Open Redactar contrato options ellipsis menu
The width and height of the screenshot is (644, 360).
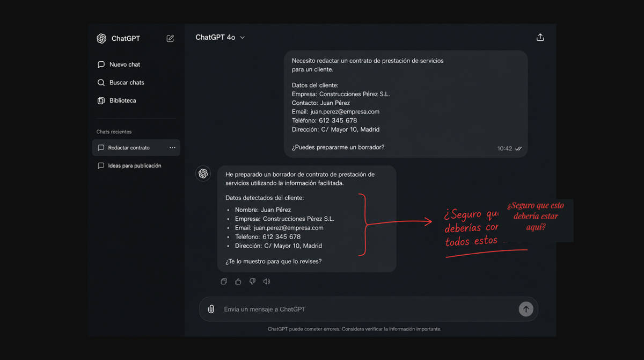point(172,148)
